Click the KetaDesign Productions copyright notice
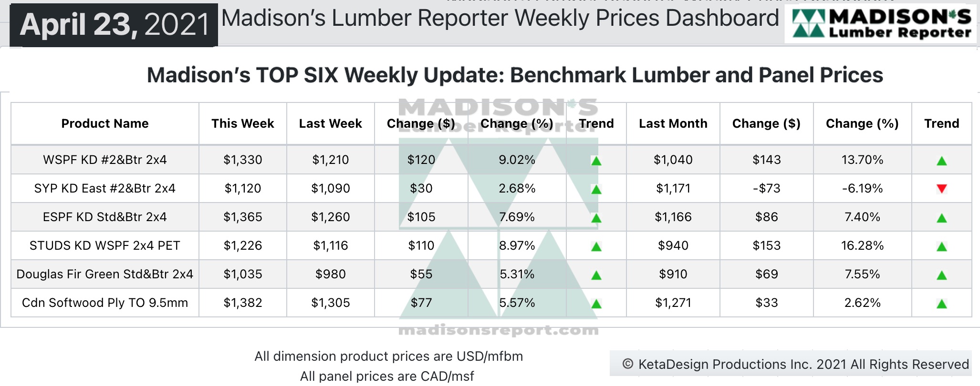Image resolution: width=980 pixels, height=386 pixels. 795,364
